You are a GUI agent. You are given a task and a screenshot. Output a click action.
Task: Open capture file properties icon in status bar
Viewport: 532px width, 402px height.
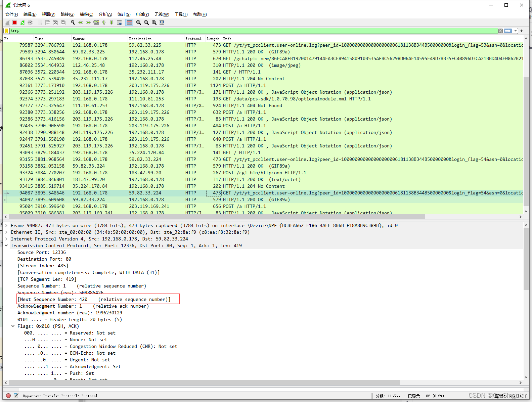pyautogui.click(x=16, y=396)
